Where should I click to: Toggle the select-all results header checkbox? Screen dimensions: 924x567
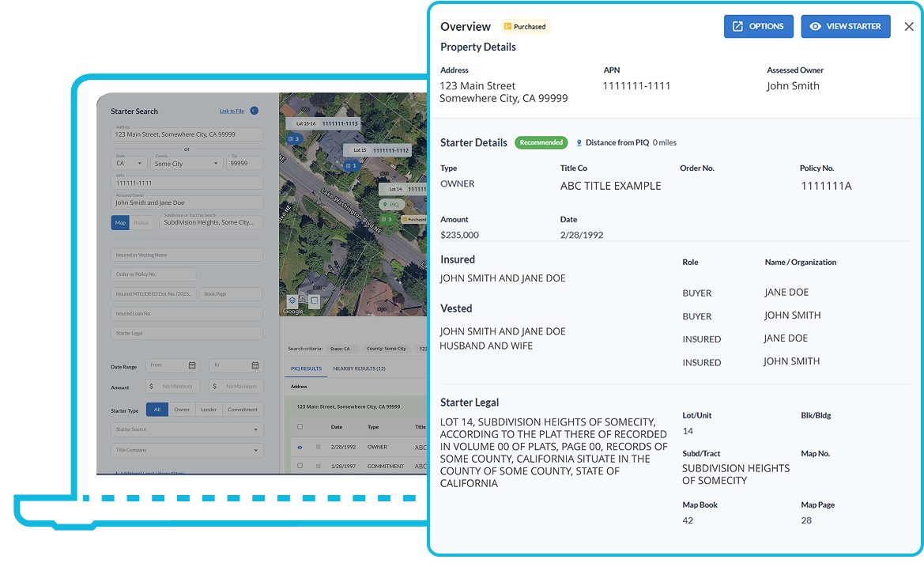coord(300,427)
